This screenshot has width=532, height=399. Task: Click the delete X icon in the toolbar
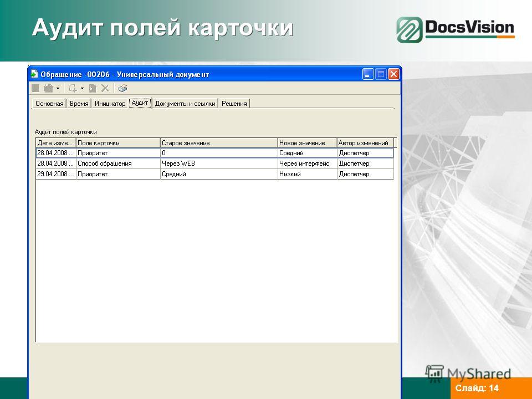pos(105,89)
